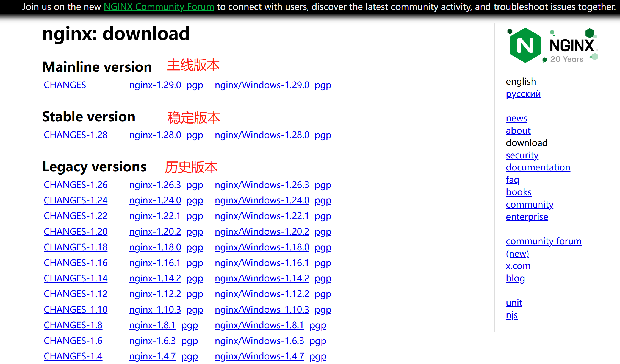The height and width of the screenshot is (364, 620).
Task: Download nginx/Windows-1.29.0 build
Action: tap(262, 85)
